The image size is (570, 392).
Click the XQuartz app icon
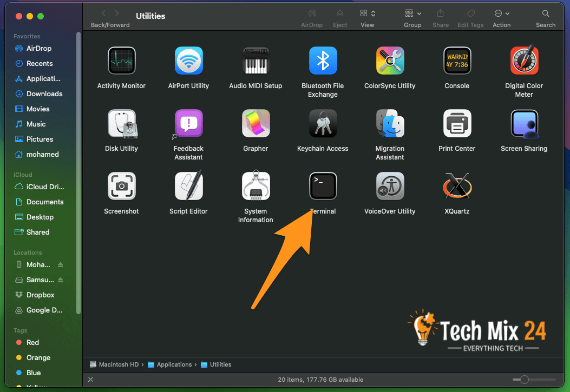[x=457, y=185]
